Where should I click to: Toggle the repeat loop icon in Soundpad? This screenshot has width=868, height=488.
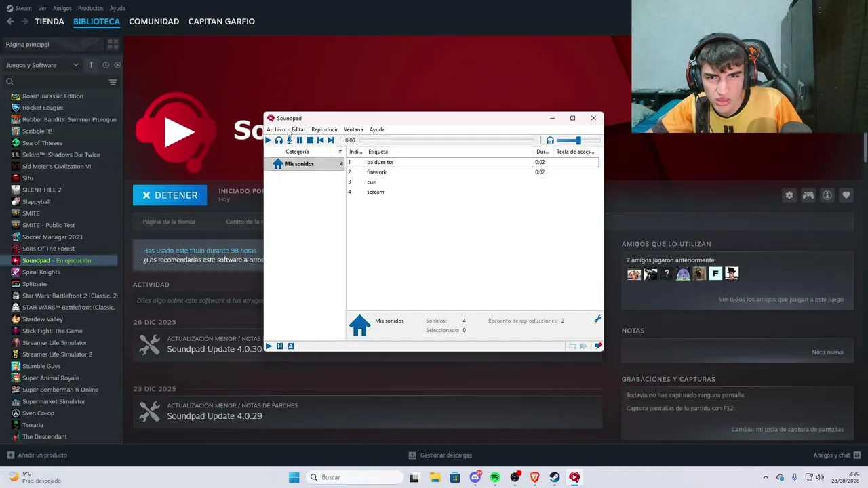pyautogui.click(x=572, y=346)
